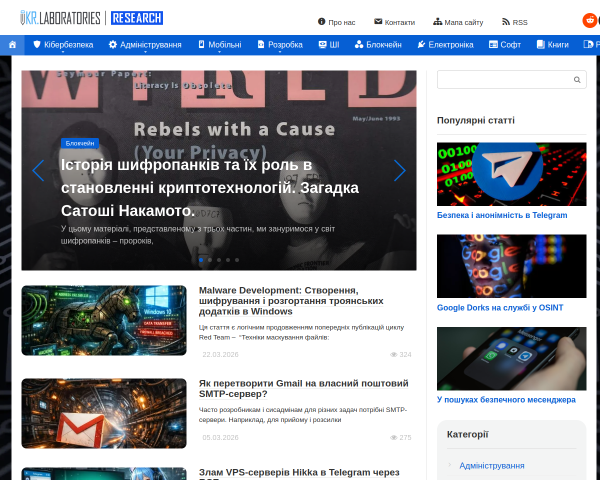This screenshot has width=600, height=480.
Task: Click the search magnifier icon
Action: coord(577,80)
